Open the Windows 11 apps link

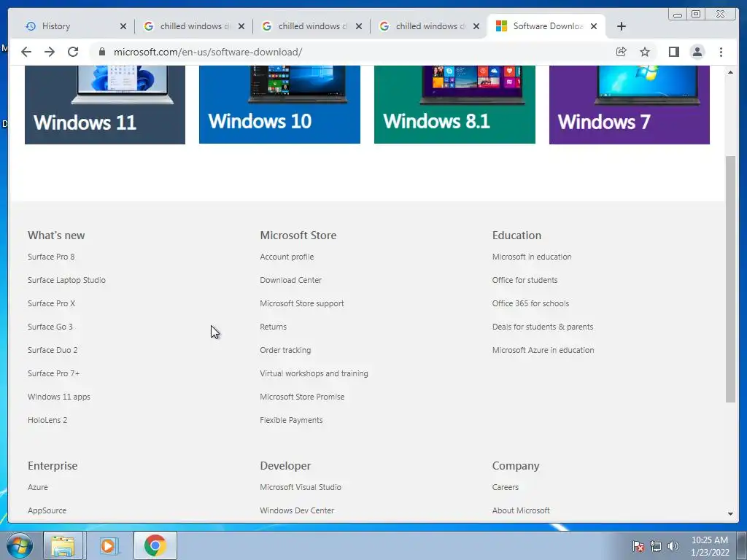pos(58,397)
